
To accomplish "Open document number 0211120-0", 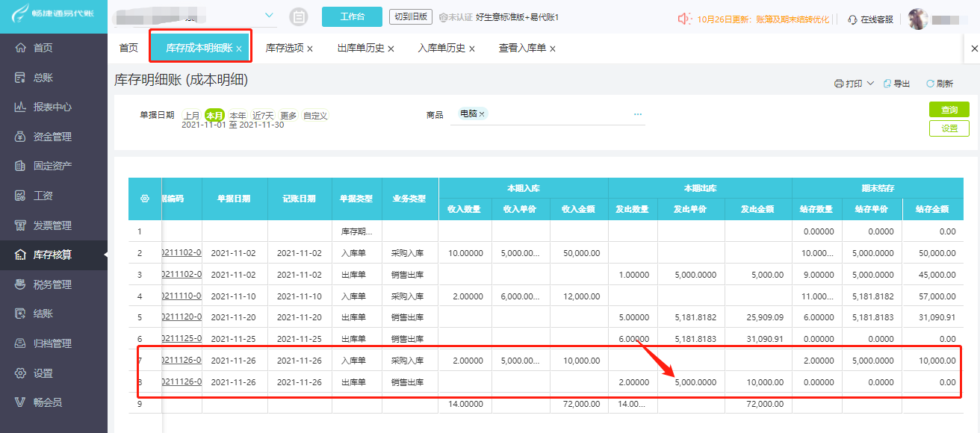I will click(x=182, y=317).
